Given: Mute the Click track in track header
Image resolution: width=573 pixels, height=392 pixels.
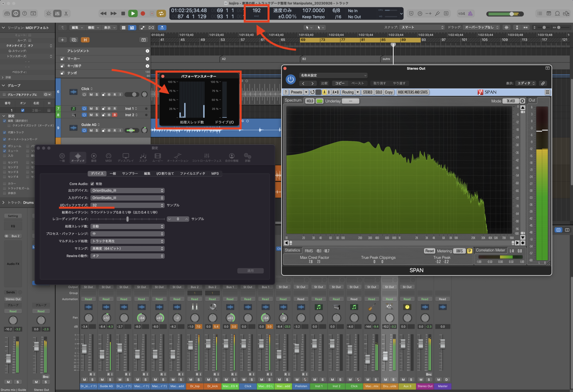Looking at the screenshot, I should pos(91,94).
